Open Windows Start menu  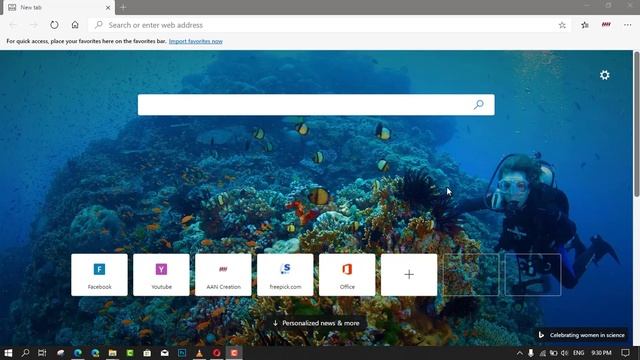click(x=8, y=353)
